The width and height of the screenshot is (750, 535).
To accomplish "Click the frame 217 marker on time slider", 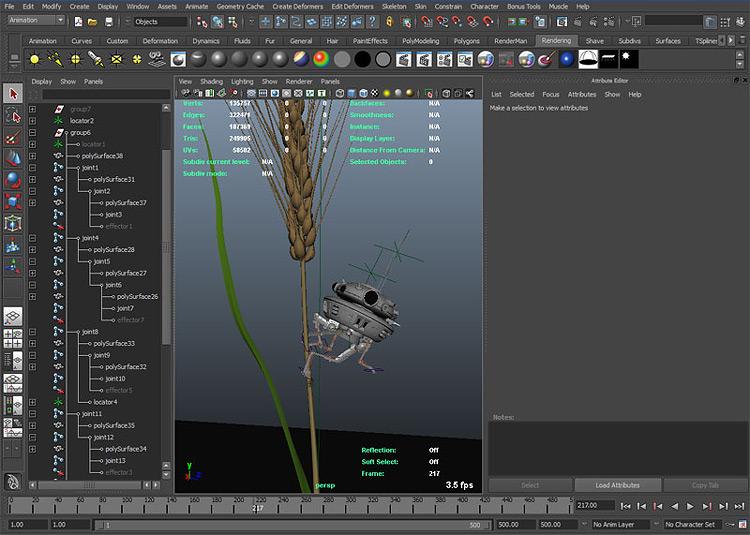I will pos(258,508).
